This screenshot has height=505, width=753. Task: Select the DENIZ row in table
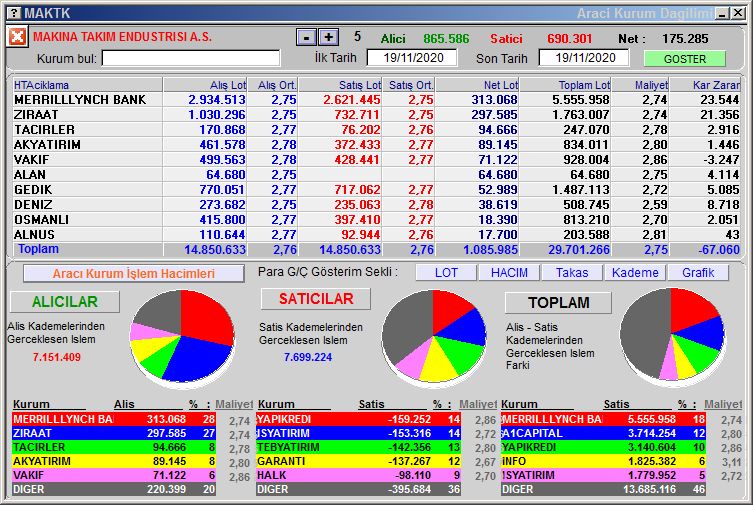click(376, 204)
